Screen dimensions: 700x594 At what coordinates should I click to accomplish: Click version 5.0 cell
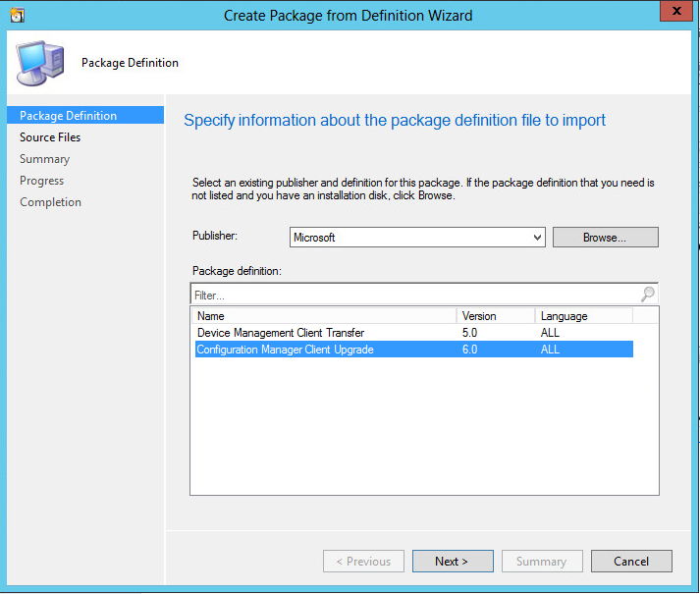click(469, 333)
